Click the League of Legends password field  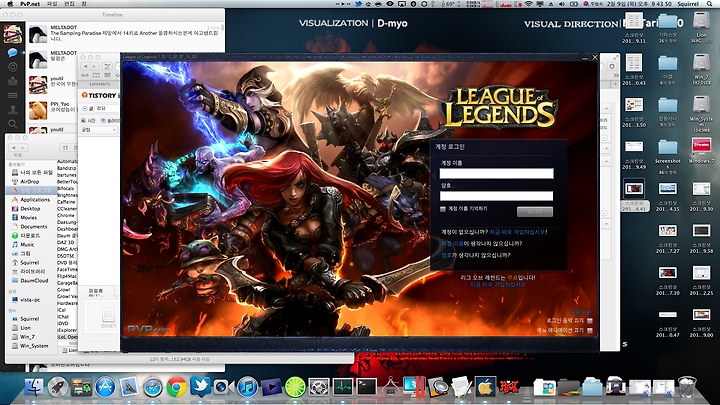click(x=496, y=196)
